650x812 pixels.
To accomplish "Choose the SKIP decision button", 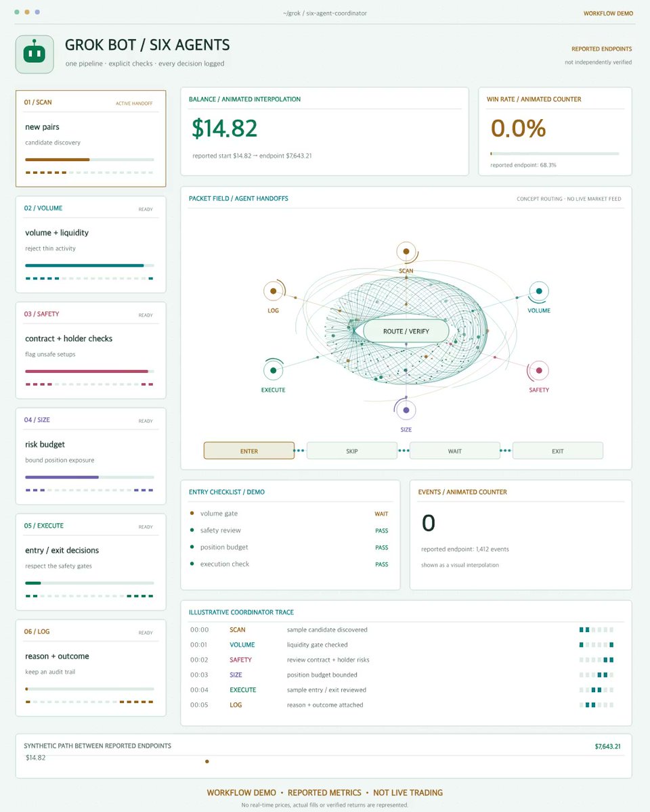I will (352, 451).
